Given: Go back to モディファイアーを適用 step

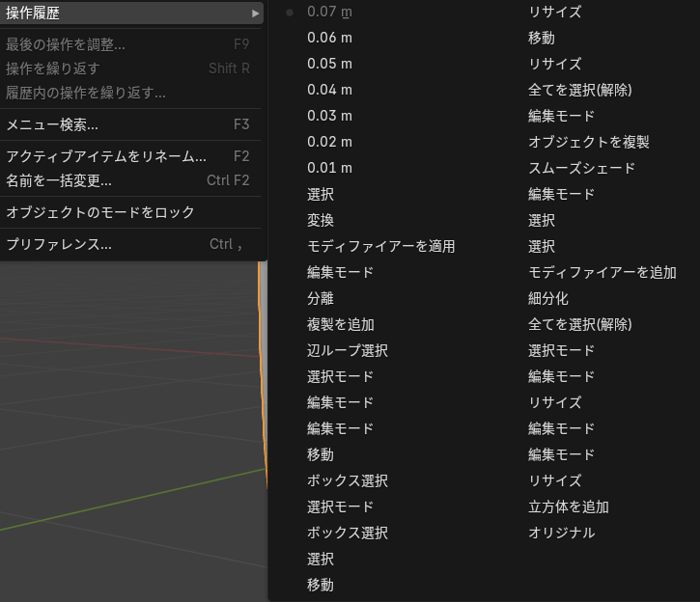Looking at the screenshot, I should click(x=380, y=246).
